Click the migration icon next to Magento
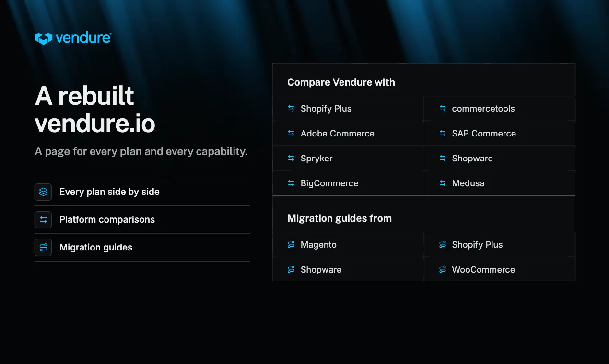 pos(291,244)
